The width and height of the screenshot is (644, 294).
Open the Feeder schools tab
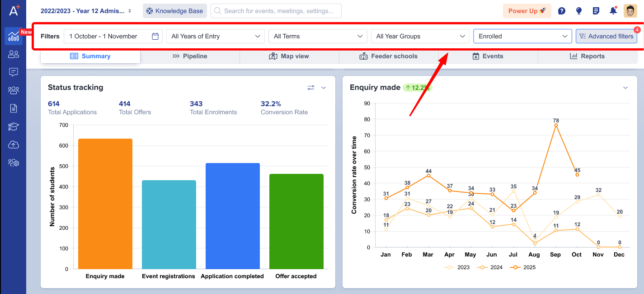pos(389,56)
